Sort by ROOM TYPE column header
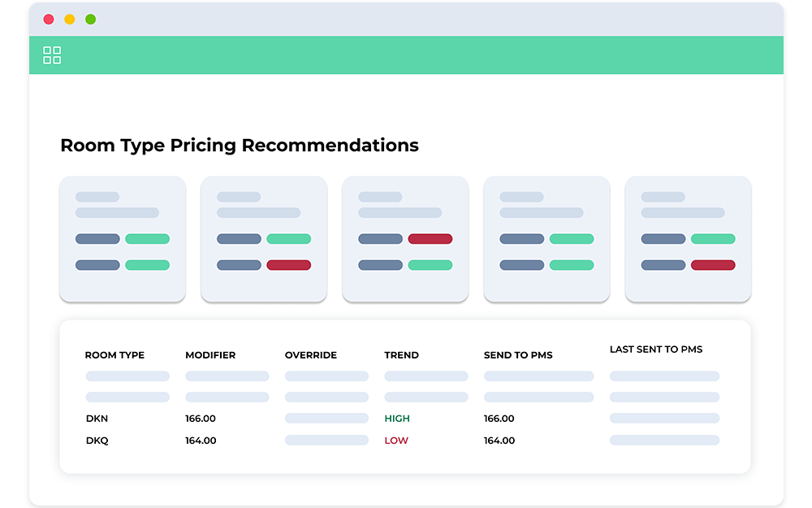The image size is (812, 508). [114, 355]
